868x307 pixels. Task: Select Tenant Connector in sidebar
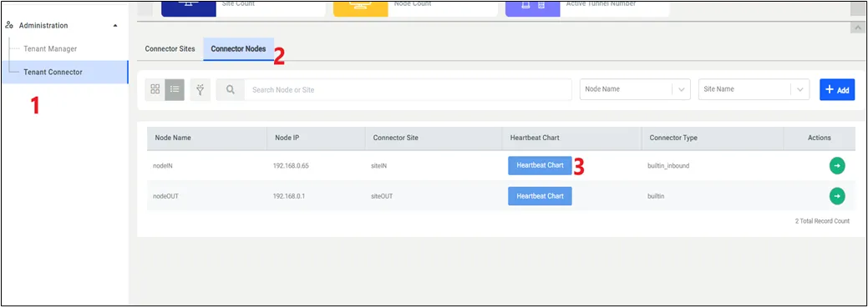pos(65,72)
